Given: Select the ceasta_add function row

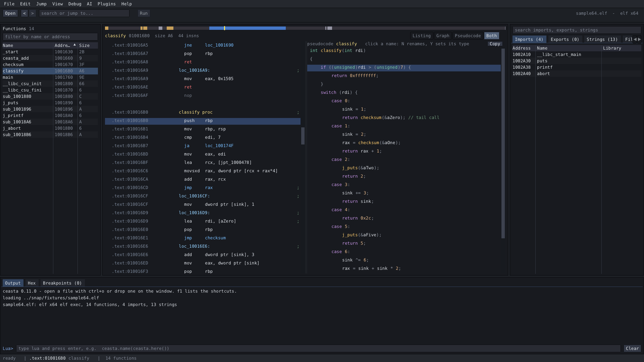Looking at the screenshot, I should pos(50,58).
